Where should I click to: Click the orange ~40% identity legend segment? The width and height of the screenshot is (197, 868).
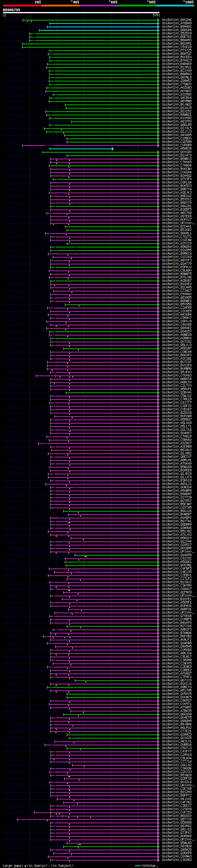[x=60, y=6]
